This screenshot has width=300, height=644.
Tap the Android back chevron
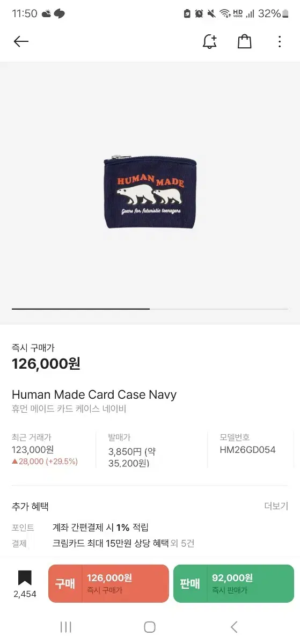tap(233, 626)
